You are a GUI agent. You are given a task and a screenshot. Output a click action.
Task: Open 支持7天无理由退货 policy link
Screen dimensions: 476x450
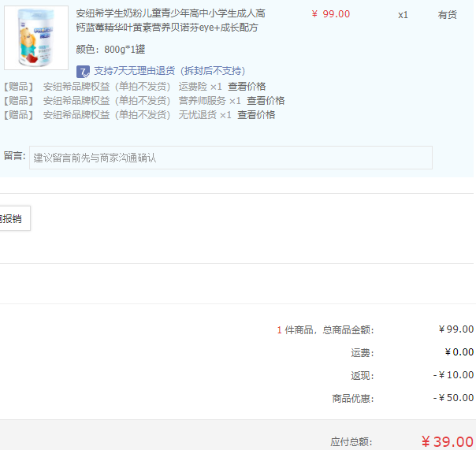[169, 71]
